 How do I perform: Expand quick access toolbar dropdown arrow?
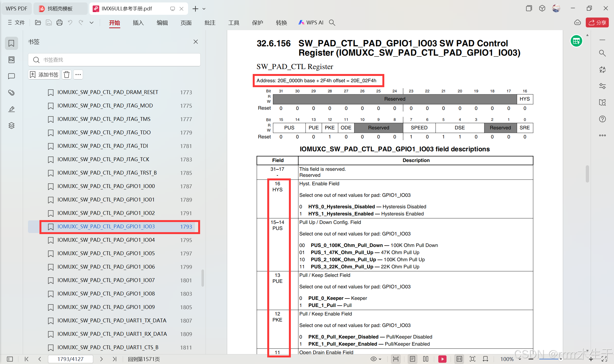coord(92,23)
